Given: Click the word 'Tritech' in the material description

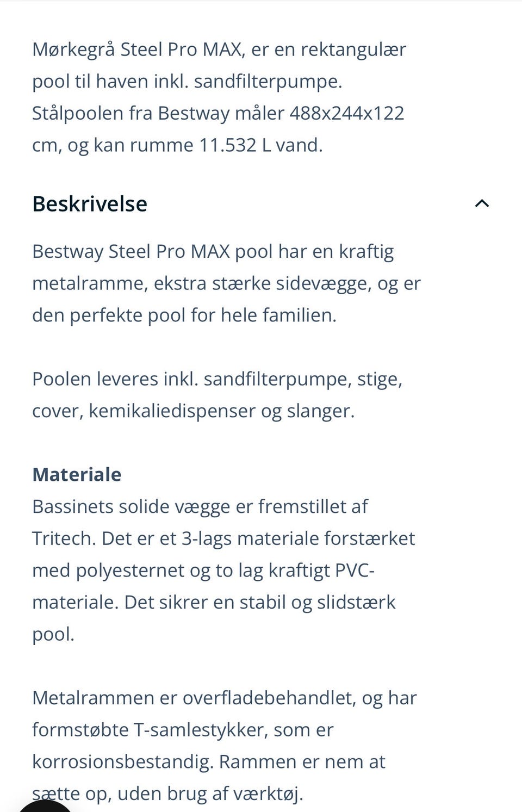Looking at the screenshot, I should point(64,538).
